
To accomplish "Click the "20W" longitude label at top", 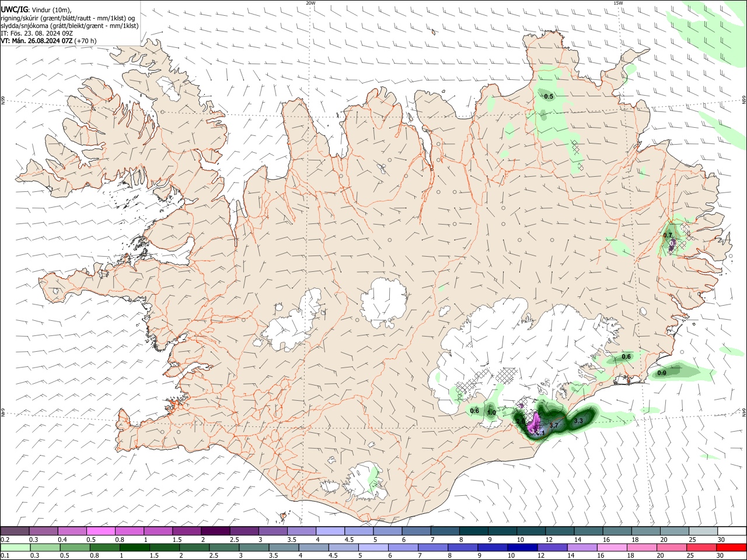I will [x=310, y=2].
